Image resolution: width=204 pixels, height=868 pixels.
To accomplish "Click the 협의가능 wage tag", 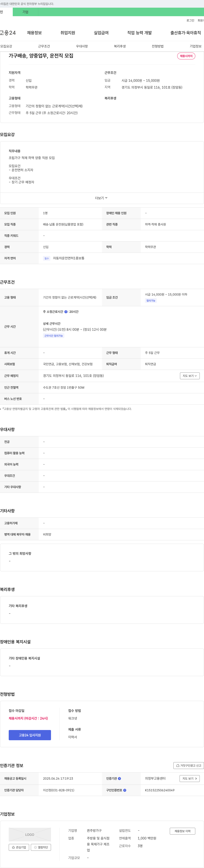I will [x=151, y=300].
